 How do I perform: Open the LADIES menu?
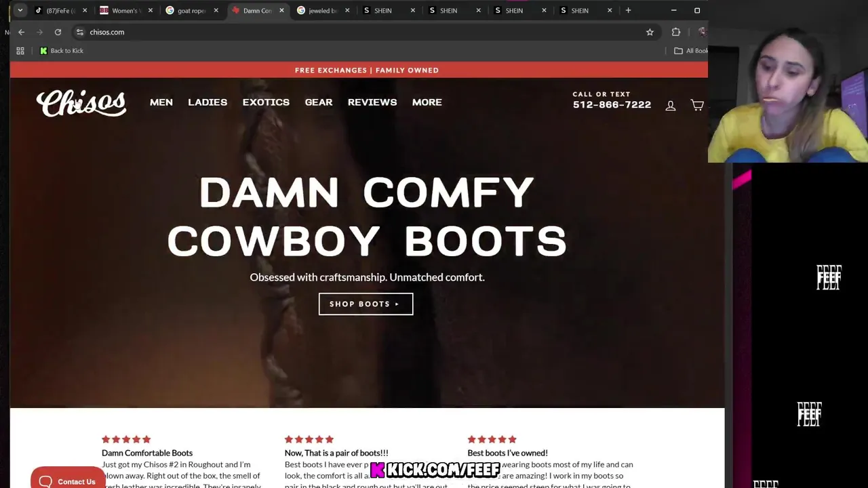pyautogui.click(x=208, y=102)
